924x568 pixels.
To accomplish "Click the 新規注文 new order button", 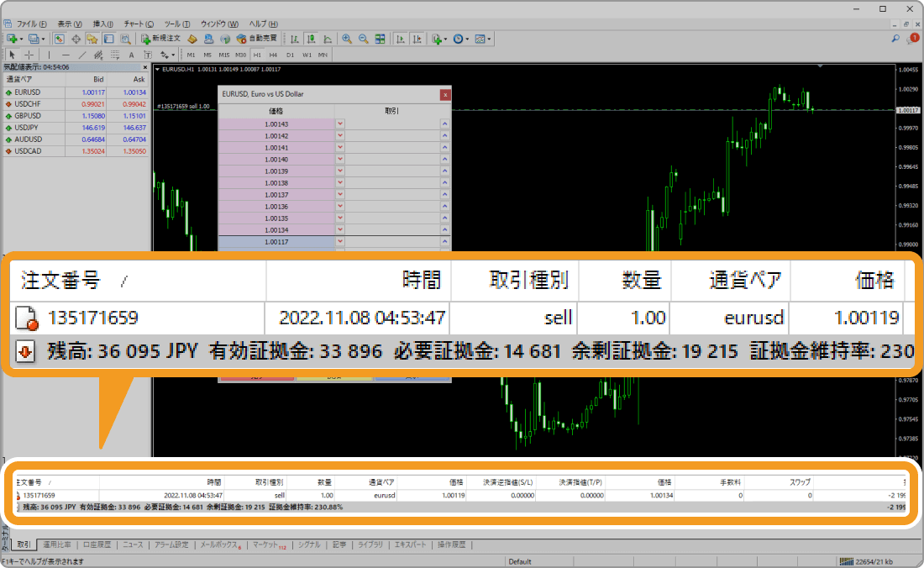I will click(x=161, y=39).
